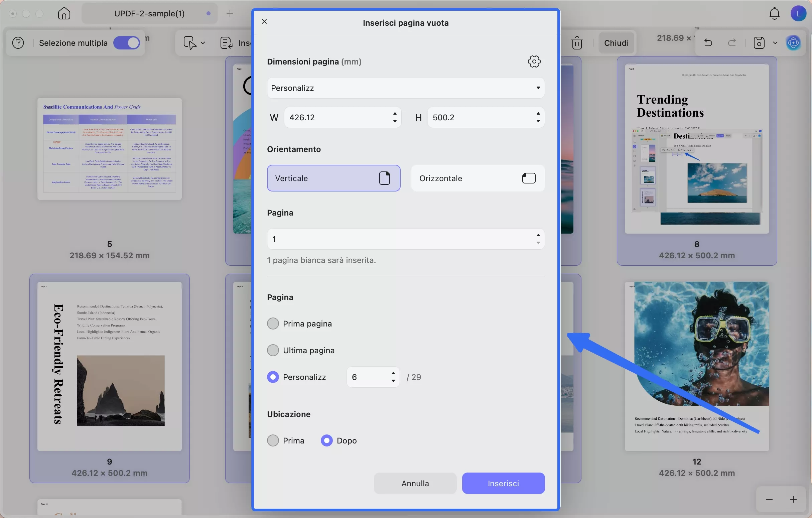Open the UPDF AI assistant icon
Image resolution: width=812 pixels, height=518 pixels.
793,43
